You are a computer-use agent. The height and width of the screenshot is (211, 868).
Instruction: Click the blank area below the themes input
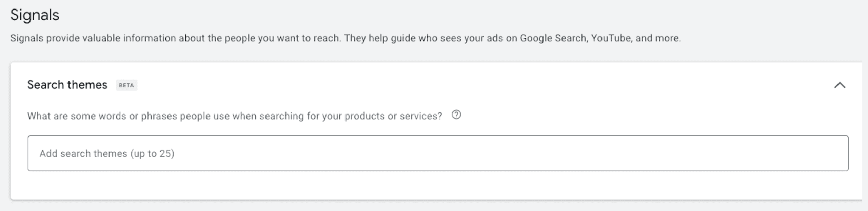click(x=438, y=185)
